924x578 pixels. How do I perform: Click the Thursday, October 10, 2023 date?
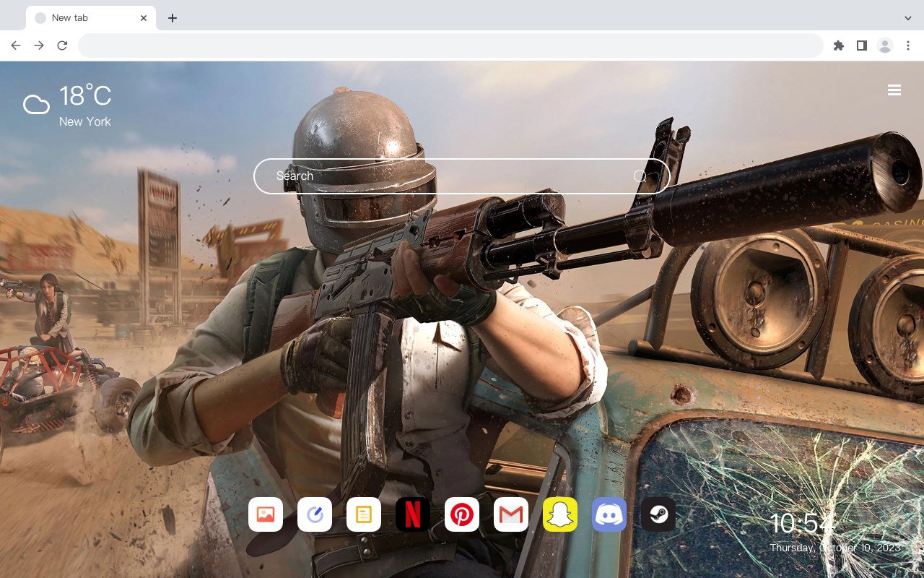[835, 548]
